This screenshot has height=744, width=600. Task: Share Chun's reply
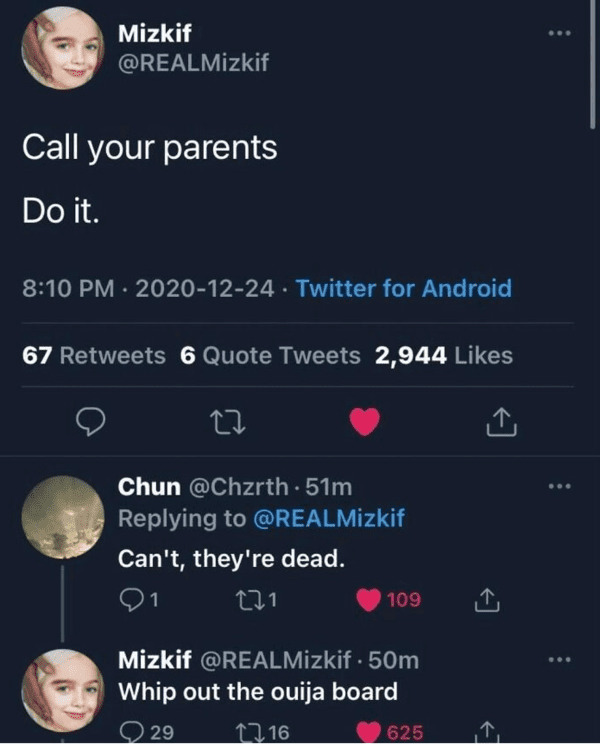click(x=487, y=600)
